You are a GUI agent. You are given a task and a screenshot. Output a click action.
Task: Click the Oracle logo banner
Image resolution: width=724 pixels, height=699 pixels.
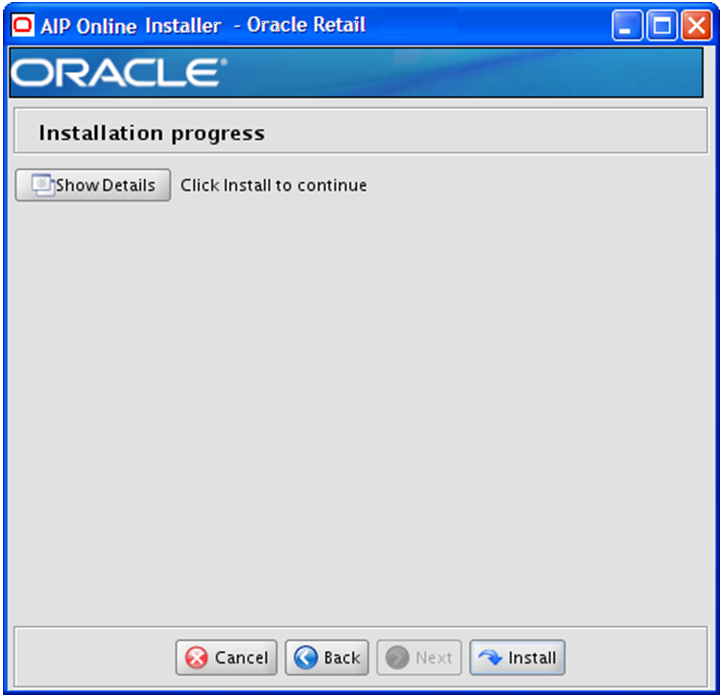(x=356, y=72)
